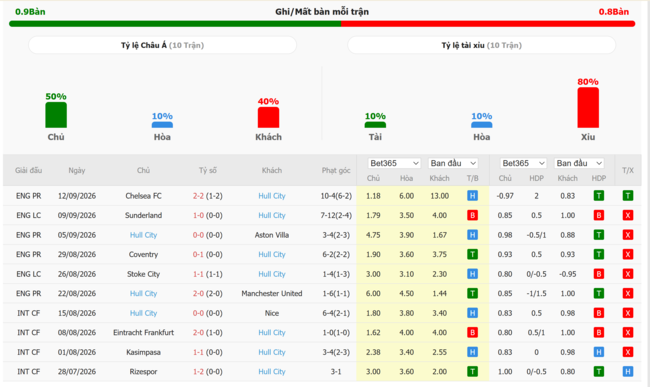Image resolution: width=650 pixels, height=387 pixels.
Task: Open the second Bet365 handicap dropdown
Action: pos(523,163)
